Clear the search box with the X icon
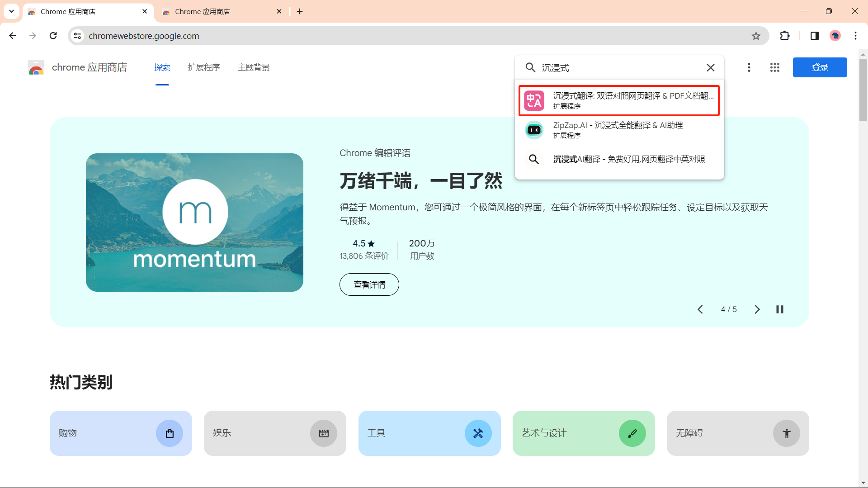This screenshot has width=868, height=488. pyautogui.click(x=710, y=67)
